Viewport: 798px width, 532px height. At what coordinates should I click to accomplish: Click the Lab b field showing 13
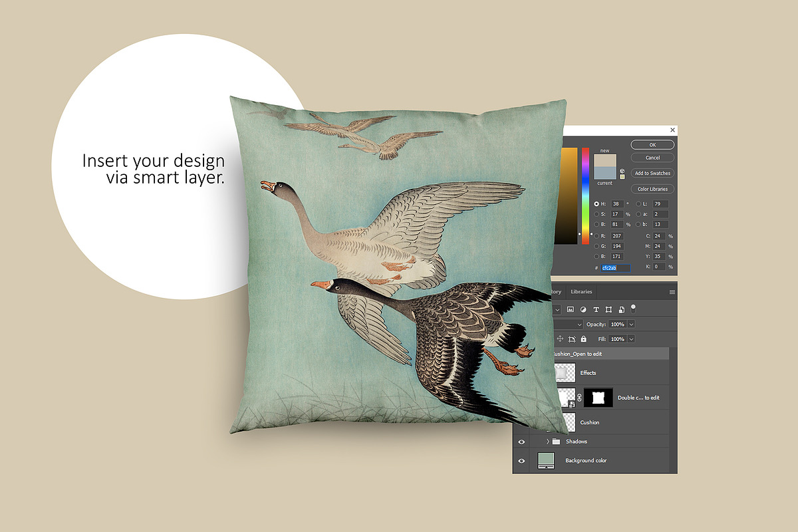click(660, 224)
